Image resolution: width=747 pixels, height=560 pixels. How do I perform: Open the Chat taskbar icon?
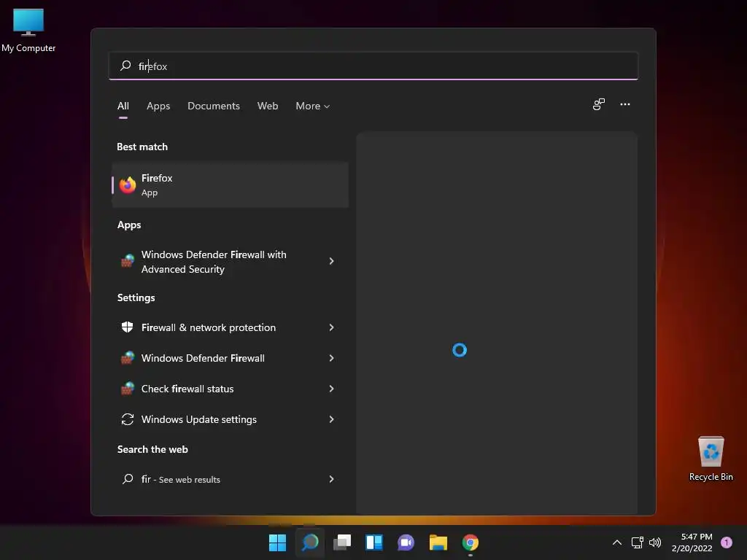406,542
